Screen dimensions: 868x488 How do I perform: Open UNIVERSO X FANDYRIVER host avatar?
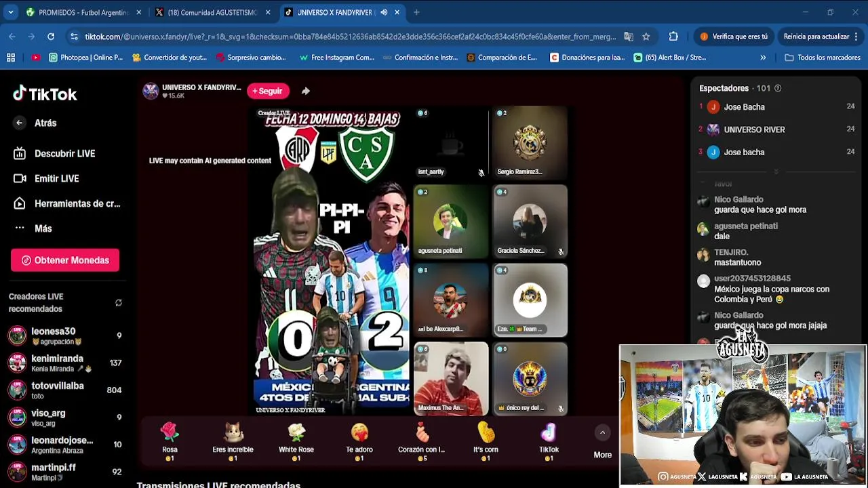[151, 91]
